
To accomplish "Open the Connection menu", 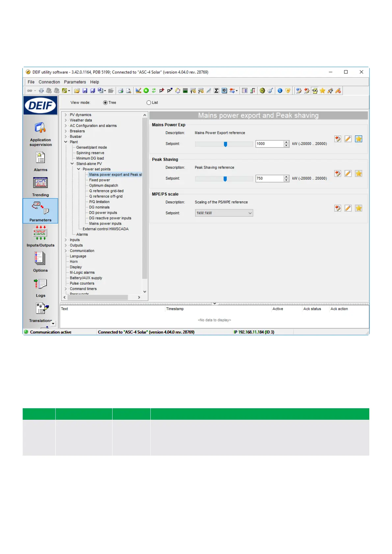I will pos(49,82).
